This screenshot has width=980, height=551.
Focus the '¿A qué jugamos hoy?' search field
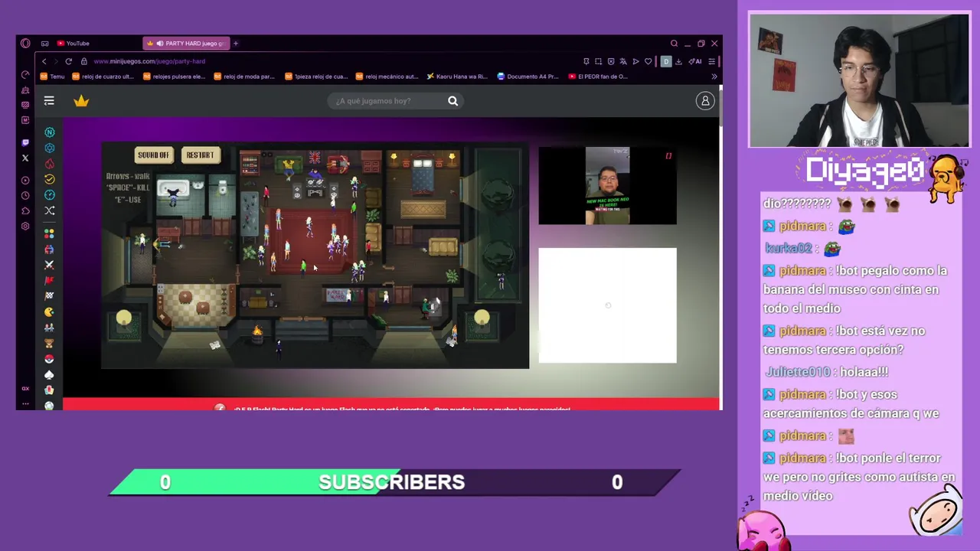(387, 101)
